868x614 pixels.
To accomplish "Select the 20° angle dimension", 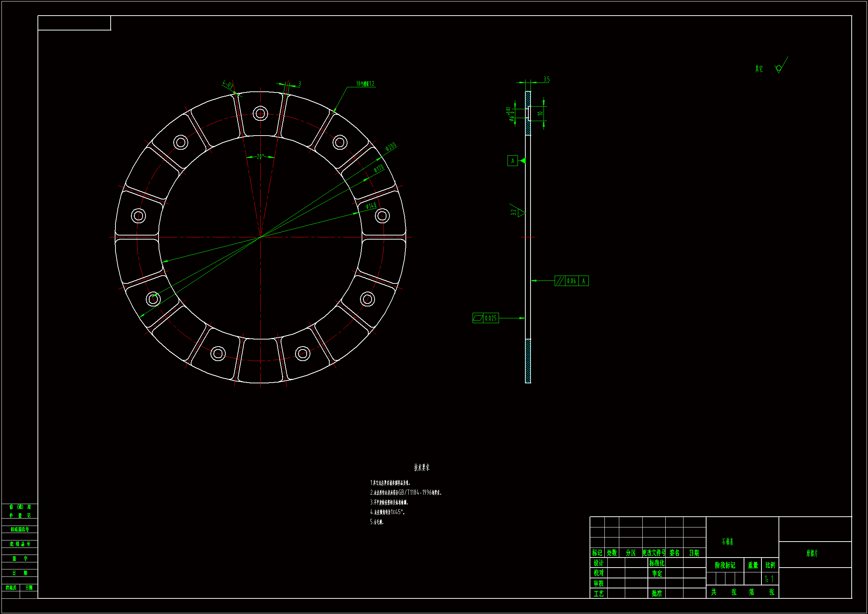I will tap(260, 157).
